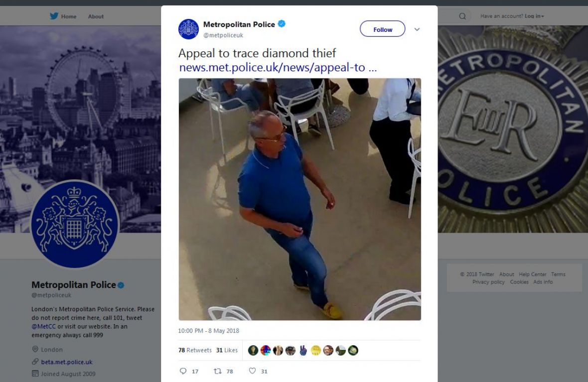Click the retweet arrows icon
This screenshot has height=382, width=588.
(x=217, y=371)
